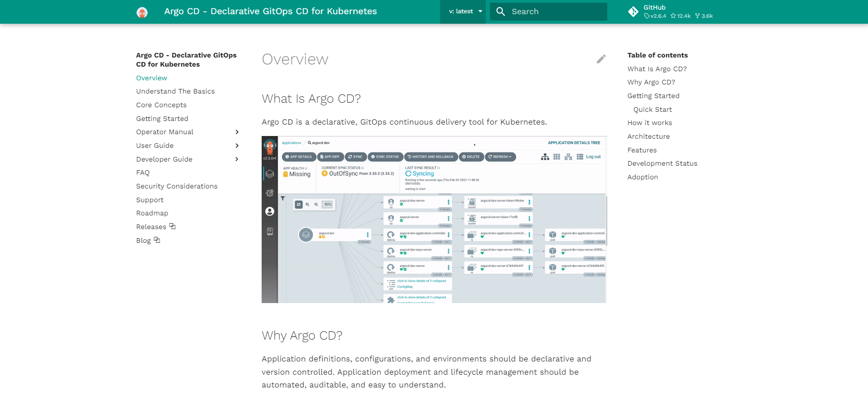868x403 pixels.
Task: Focus the Search input field
Action: tap(548, 11)
